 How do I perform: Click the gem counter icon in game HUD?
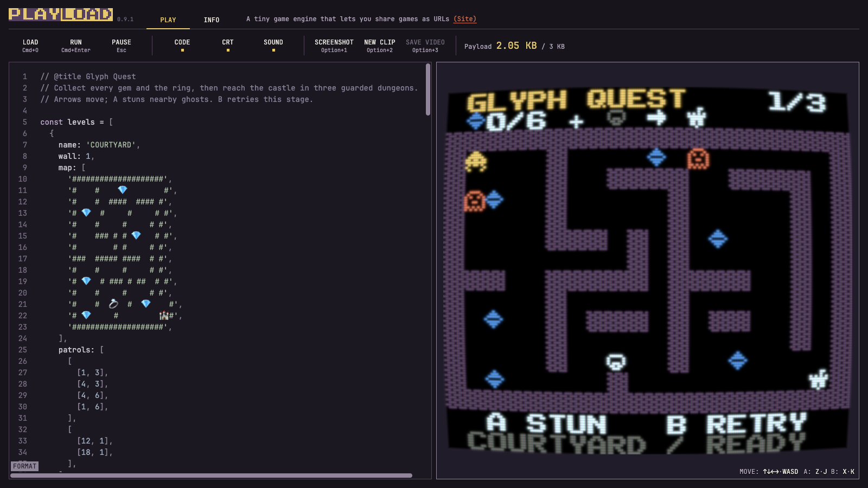tap(476, 120)
